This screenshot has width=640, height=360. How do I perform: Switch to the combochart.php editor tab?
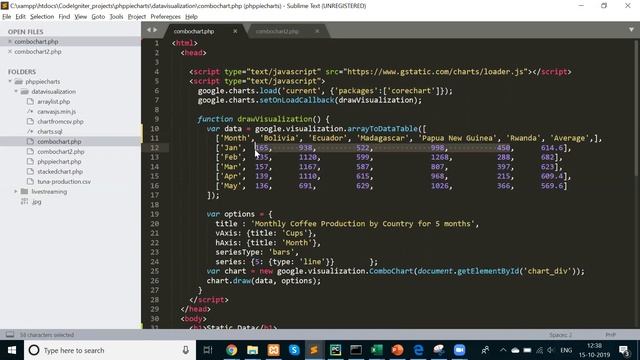coord(194,31)
